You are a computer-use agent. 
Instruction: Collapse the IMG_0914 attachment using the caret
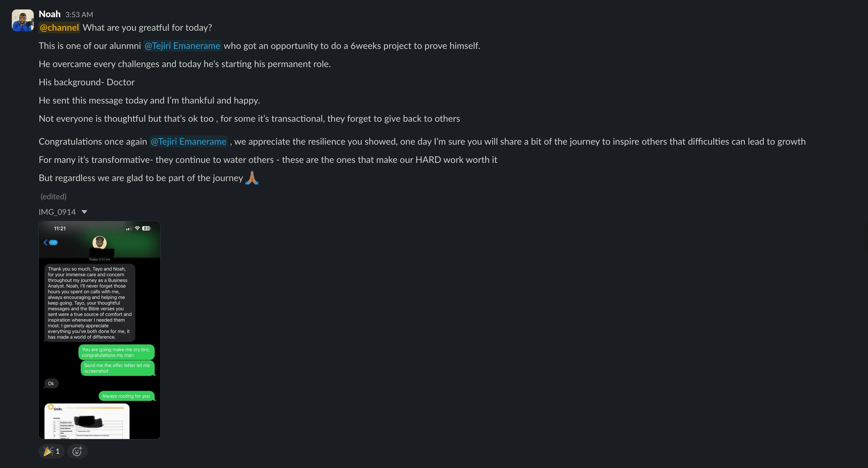pyautogui.click(x=84, y=212)
